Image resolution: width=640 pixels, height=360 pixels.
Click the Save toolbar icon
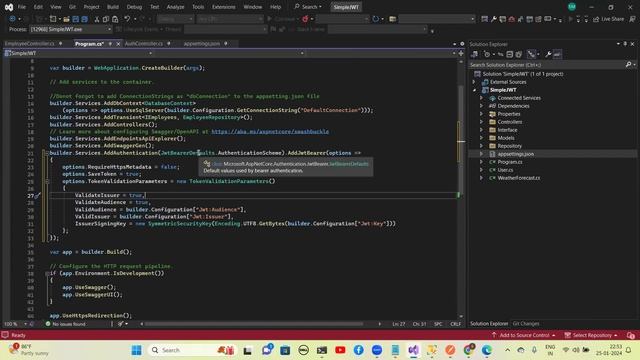(76, 19)
